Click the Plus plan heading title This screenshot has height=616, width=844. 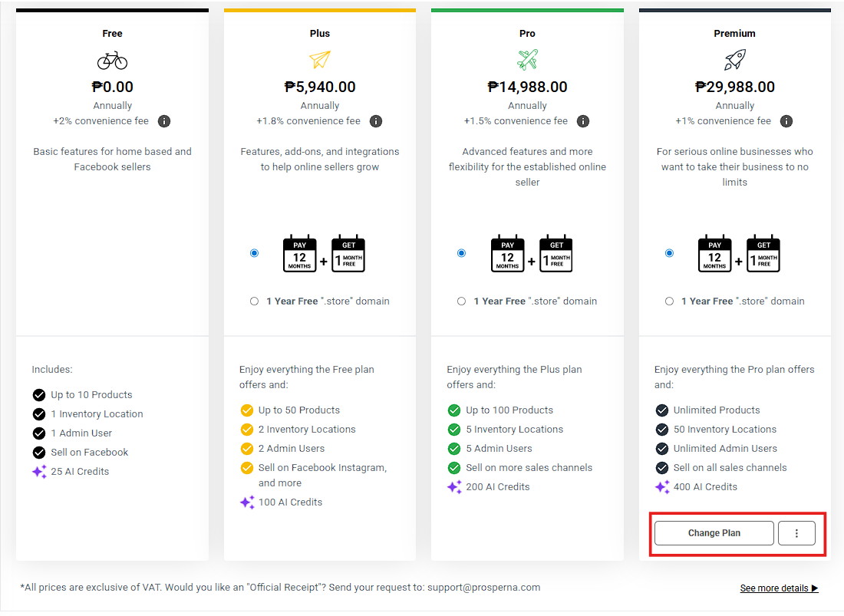320,34
